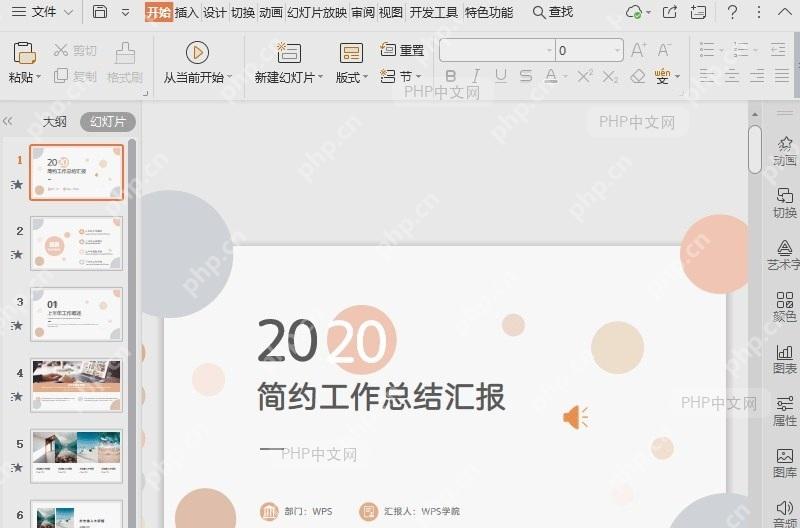Expand the quick access toolbar arrow
This screenshot has height=528, width=800.
point(125,12)
